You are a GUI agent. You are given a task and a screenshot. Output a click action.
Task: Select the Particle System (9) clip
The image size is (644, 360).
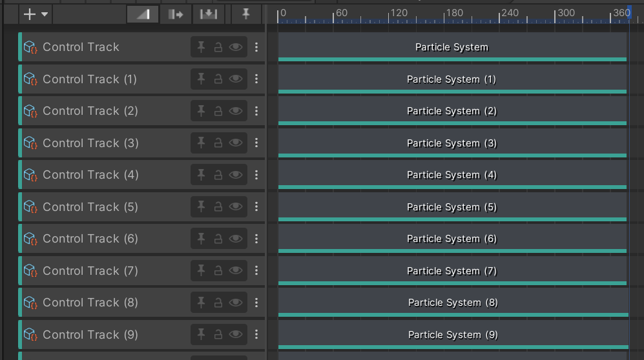453,335
